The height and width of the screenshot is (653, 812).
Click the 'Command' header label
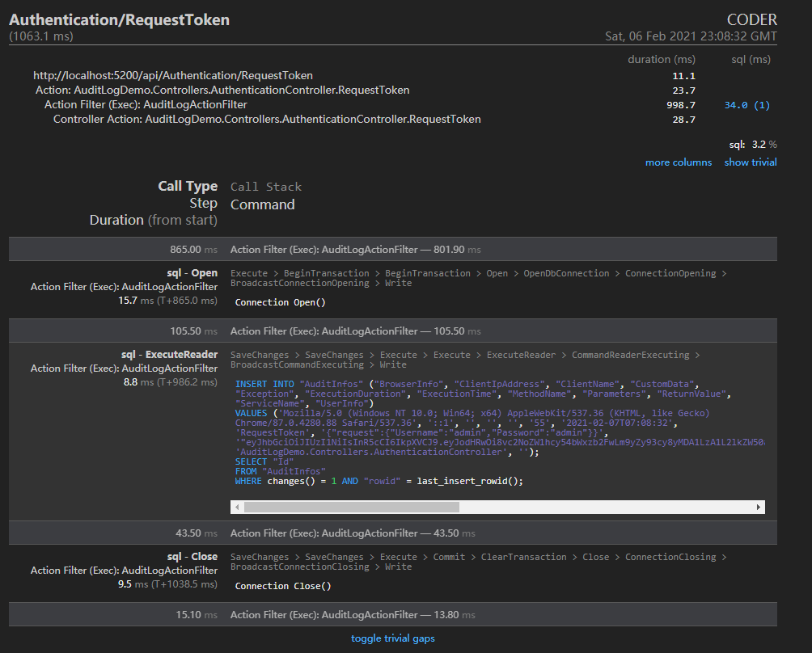click(263, 204)
